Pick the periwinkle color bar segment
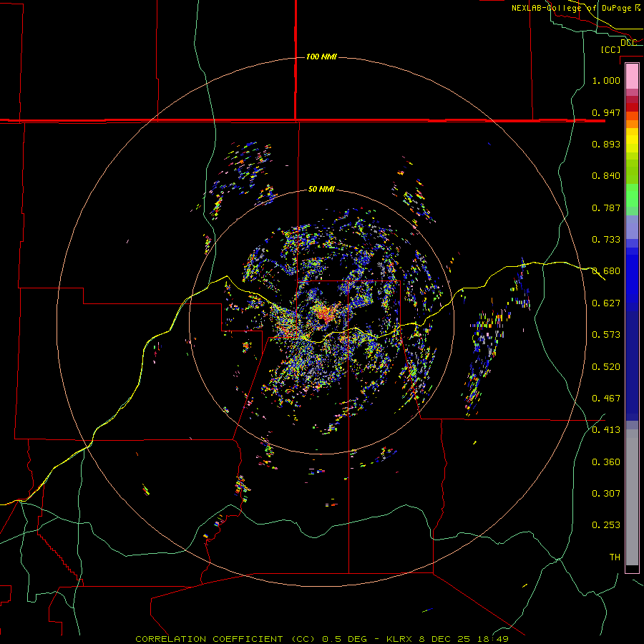 point(632,227)
